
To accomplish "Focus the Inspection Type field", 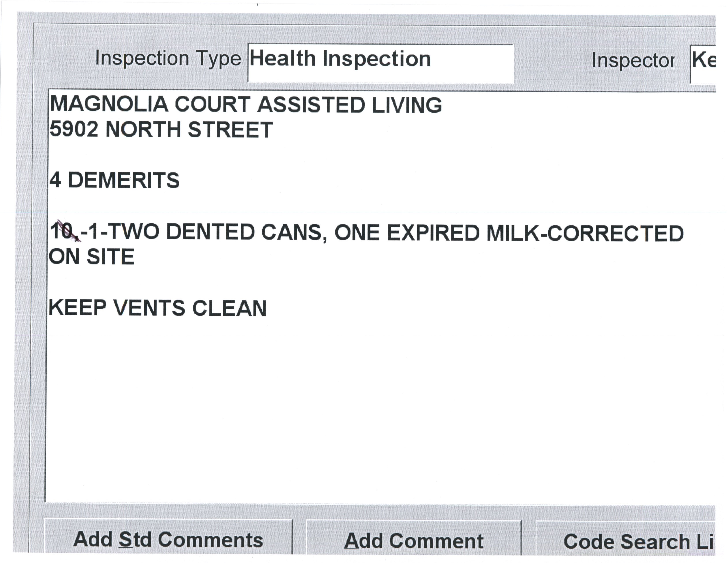I will [x=380, y=63].
